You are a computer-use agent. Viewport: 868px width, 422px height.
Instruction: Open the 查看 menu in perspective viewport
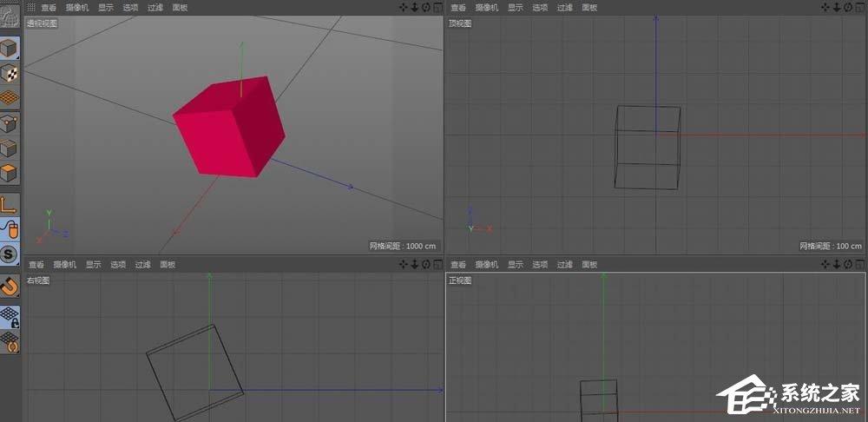49,8
